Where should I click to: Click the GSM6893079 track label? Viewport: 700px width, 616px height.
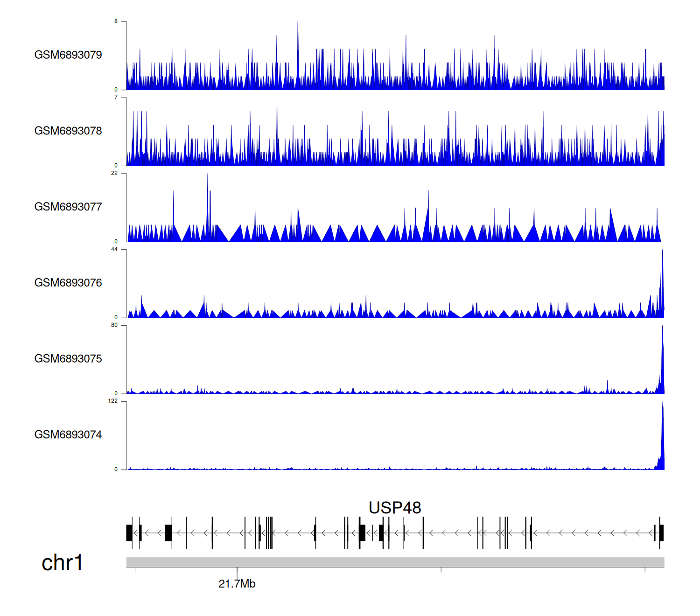point(68,55)
